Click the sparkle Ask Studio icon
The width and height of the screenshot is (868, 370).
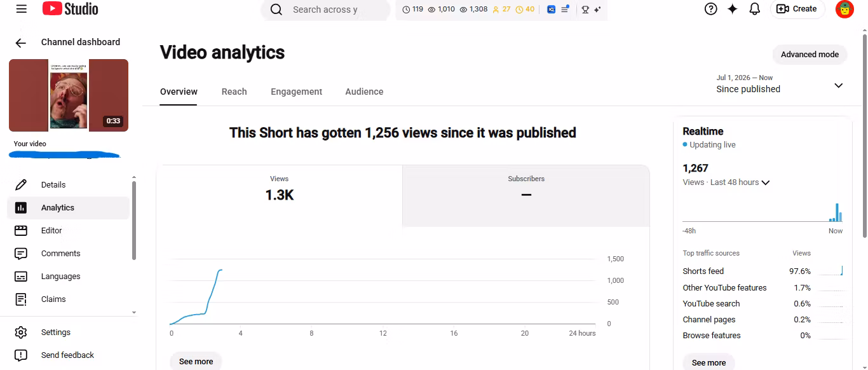[x=733, y=9]
